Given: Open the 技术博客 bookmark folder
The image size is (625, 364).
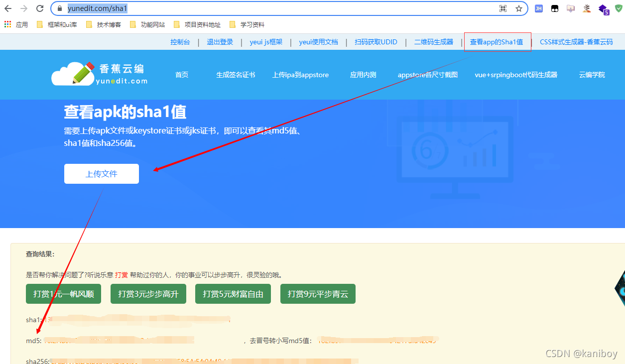Looking at the screenshot, I should (104, 24).
